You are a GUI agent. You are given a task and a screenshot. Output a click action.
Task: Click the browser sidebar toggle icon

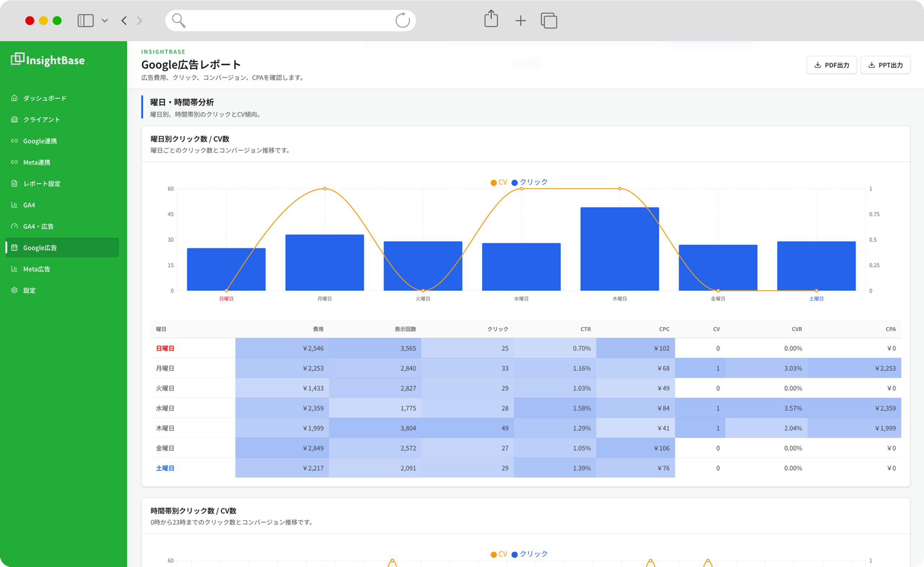[x=86, y=21]
